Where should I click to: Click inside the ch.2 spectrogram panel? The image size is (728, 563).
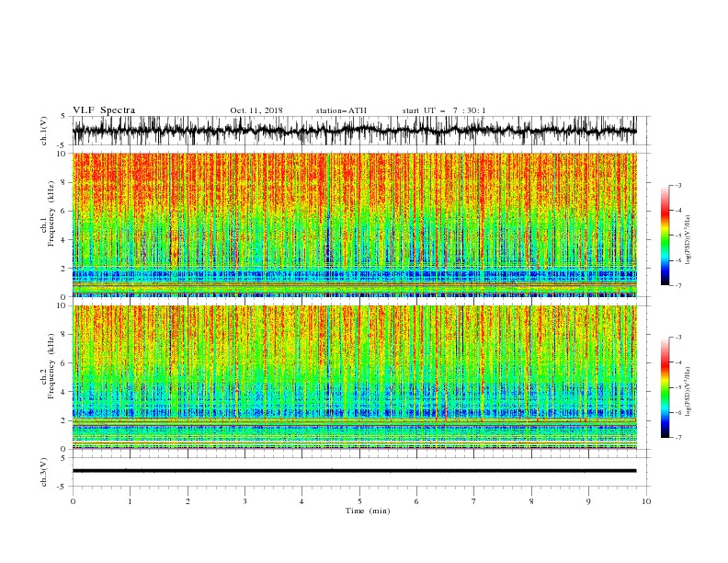click(354, 377)
